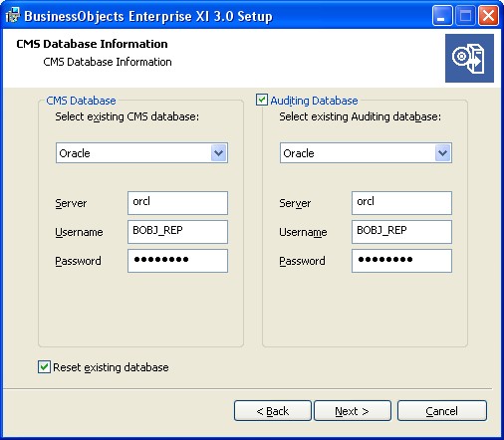Click the setup disc graphic in the header
Viewport: 504px width, 440px height.
469,58
